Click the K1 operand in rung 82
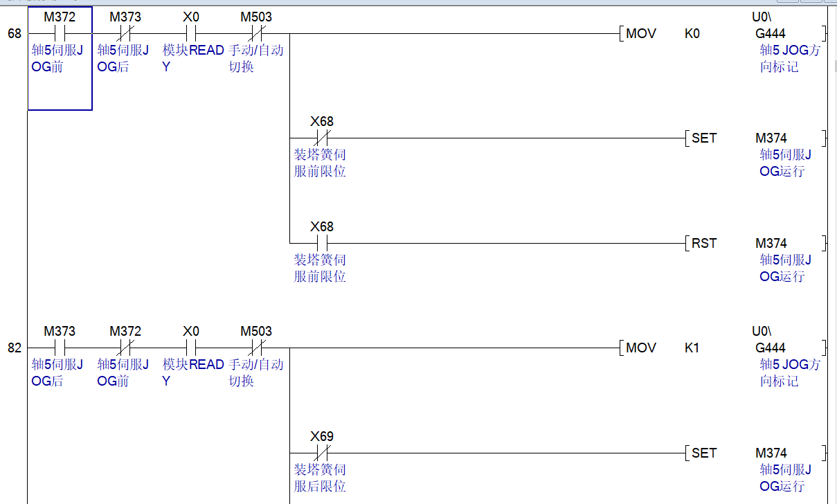 [692, 348]
